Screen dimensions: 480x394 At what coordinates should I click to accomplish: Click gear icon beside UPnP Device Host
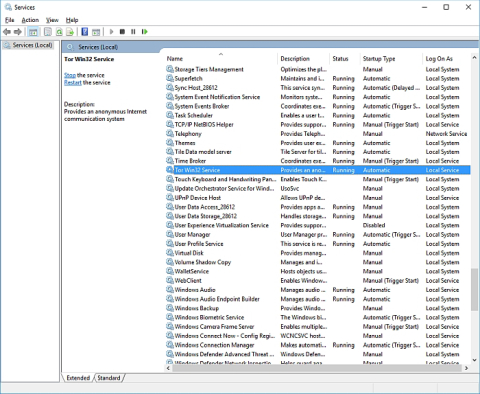[170, 198]
